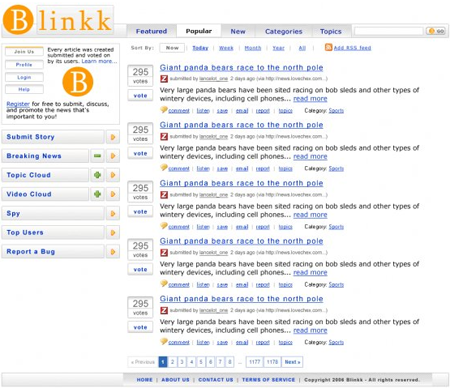Screen dimensions: 450x388
Task: Switch to the Popular tab
Action: pyautogui.click(x=199, y=31)
